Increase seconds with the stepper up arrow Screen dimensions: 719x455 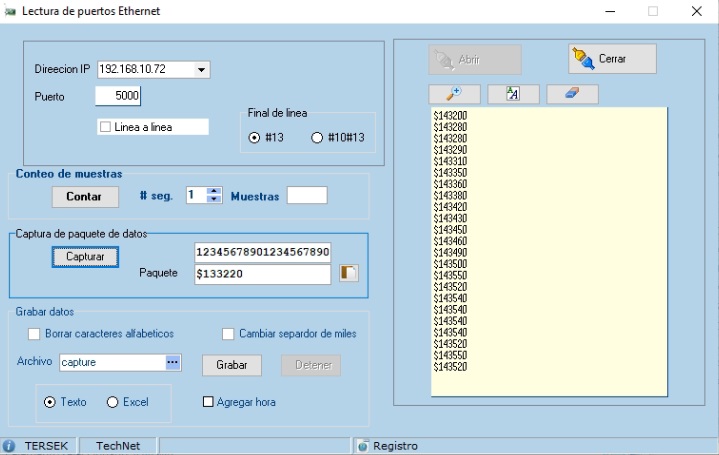pos(213,191)
